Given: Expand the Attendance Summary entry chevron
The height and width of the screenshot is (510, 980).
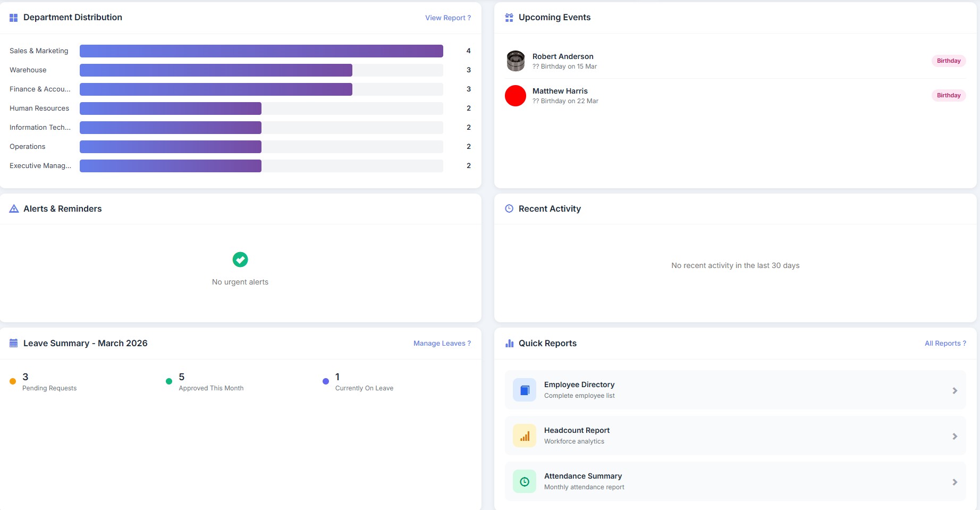Looking at the screenshot, I should (x=955, y=481).
